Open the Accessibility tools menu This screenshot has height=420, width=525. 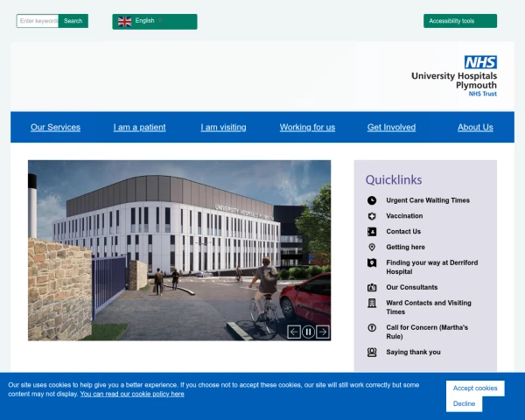[460, 21]
